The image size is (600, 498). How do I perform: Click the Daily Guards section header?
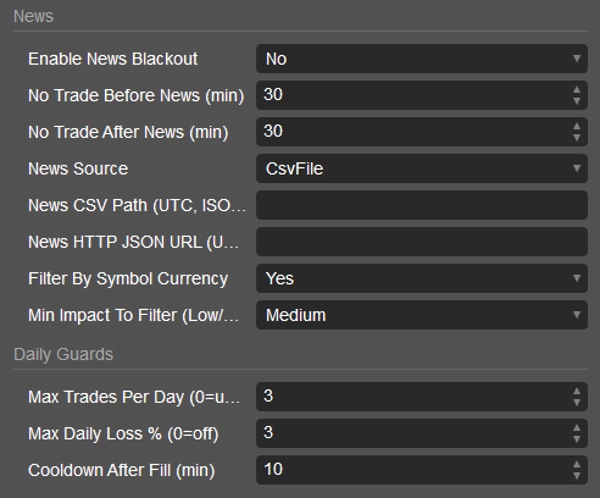pos(64,354)
